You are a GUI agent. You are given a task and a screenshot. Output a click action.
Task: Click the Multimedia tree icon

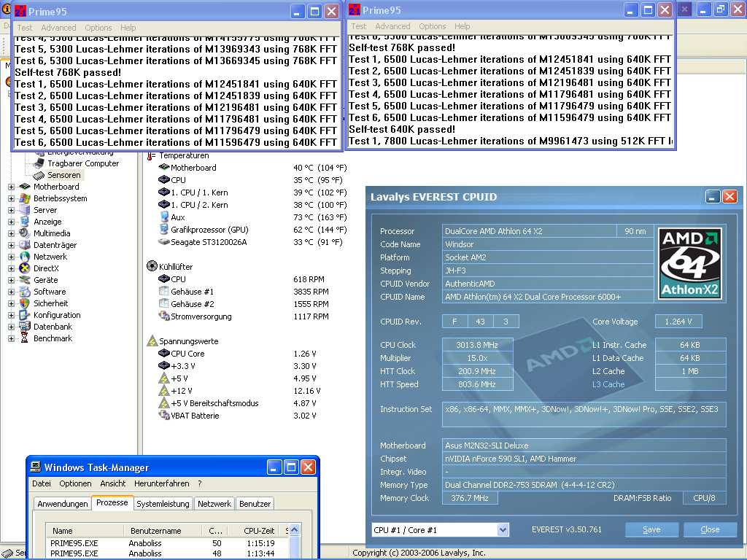click(25, 233)
